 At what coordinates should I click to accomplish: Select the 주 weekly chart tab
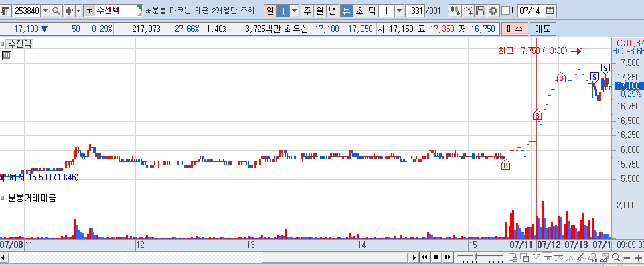click(x=307, y=11)
